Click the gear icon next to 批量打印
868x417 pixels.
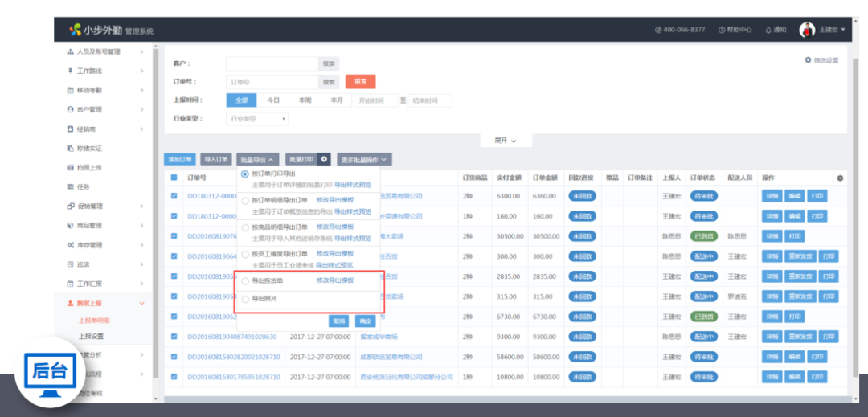point(324,160)
